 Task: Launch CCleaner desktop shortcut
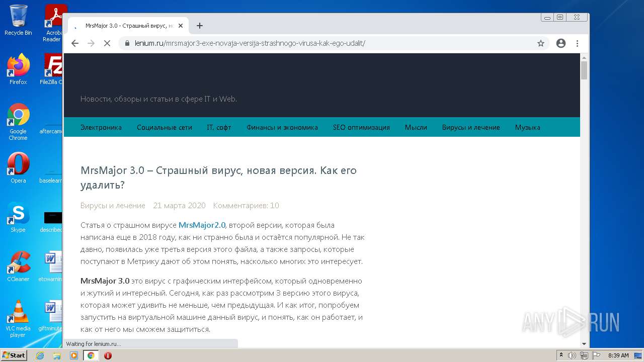[18, 266]
